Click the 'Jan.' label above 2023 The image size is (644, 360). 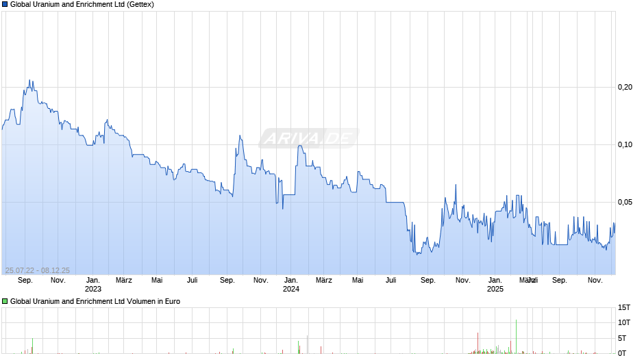click(x=92, y=281)
